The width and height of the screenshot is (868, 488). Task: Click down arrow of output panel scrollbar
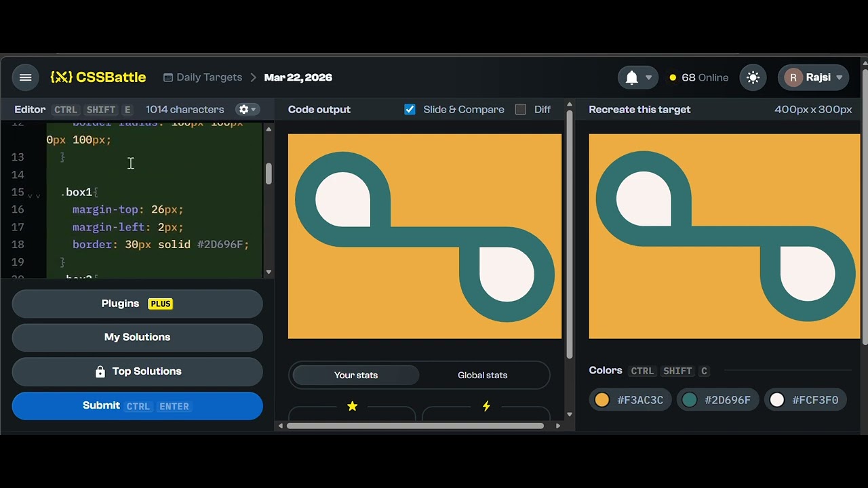click(570, 414)
